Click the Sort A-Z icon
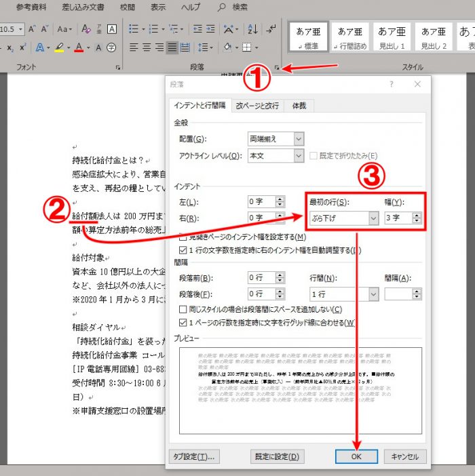 point(252,29)
